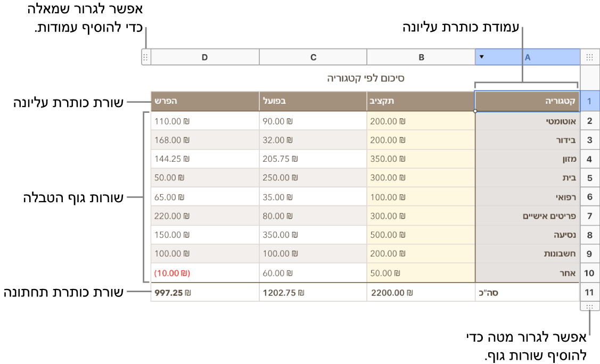Select the בפועל header cell
This screenshot has height=364, width=600.
[x=313, y=101]
